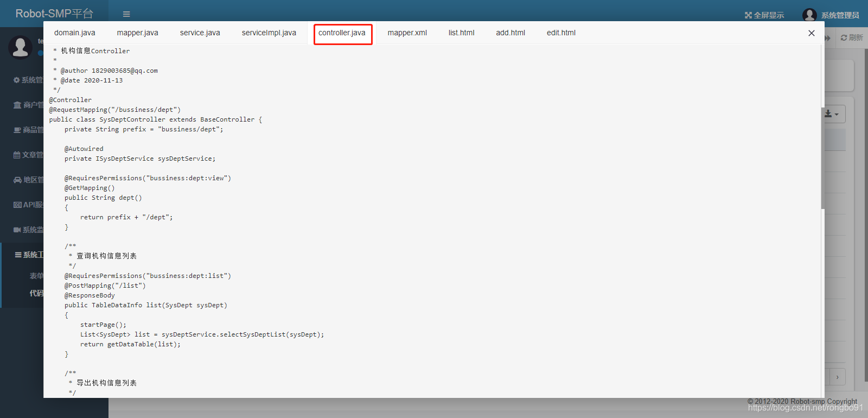Click the '@date 2020-11-13' line
868x418 pixels.
88,80
